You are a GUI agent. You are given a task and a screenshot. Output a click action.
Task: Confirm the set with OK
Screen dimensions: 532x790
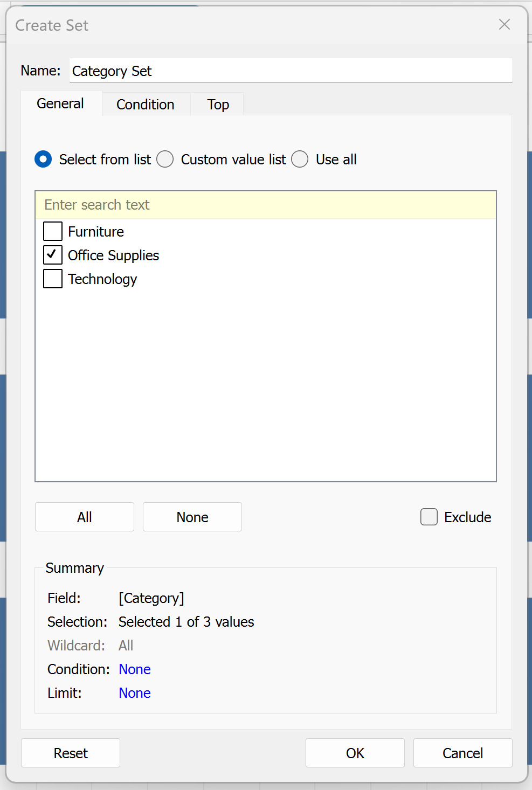click(355, 753)
